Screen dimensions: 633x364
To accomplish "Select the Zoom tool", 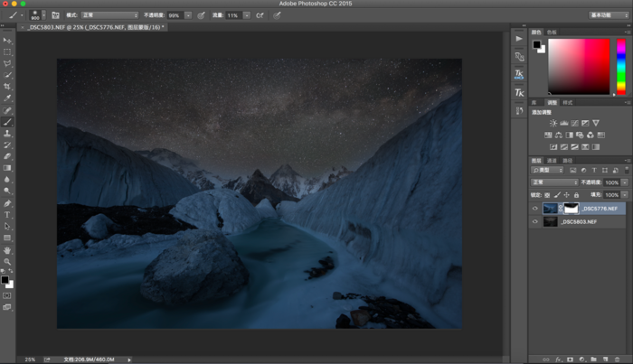I will tap(7, 262).
